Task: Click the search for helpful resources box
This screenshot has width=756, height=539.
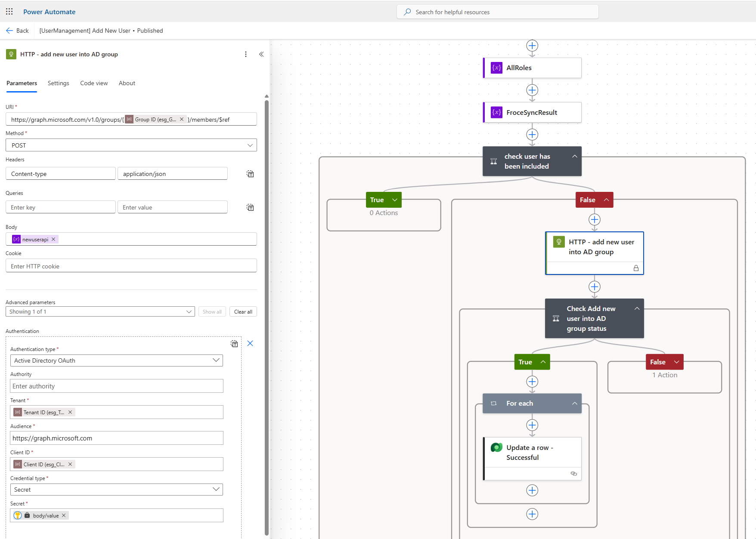Action: [497, 12]
